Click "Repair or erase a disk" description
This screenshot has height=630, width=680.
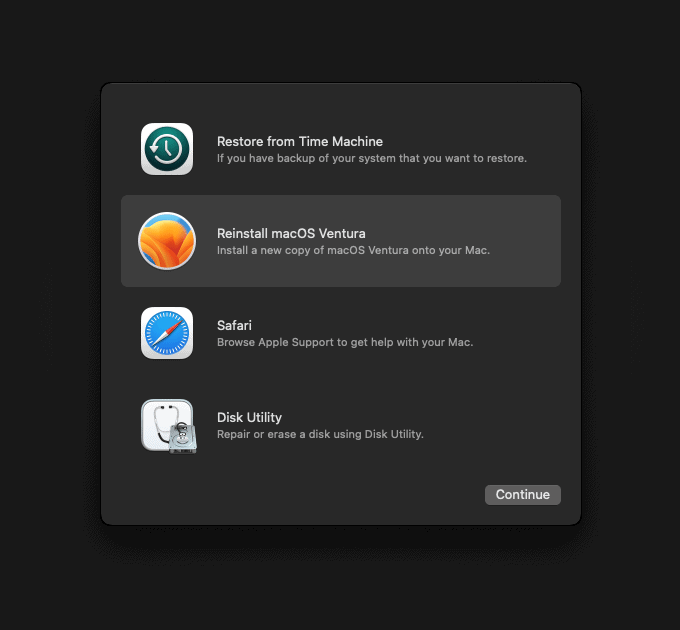[x=320, y=434]
